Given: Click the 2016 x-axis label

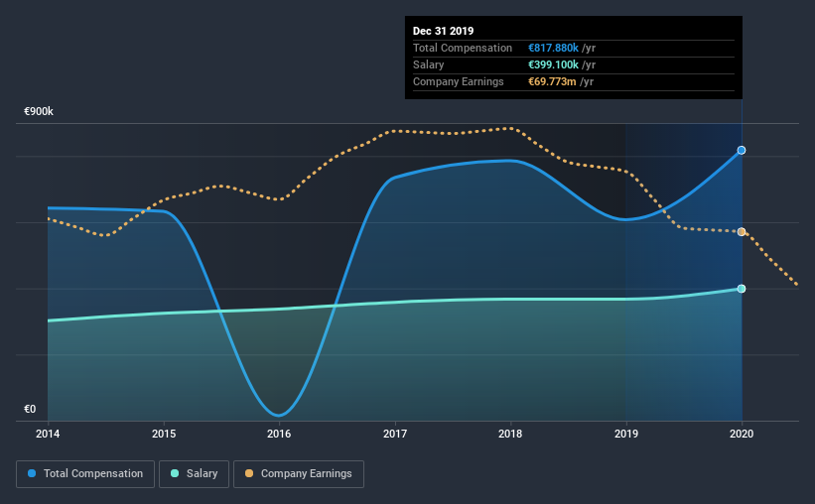Looking at the screenshot, I should tap(279, 434).
